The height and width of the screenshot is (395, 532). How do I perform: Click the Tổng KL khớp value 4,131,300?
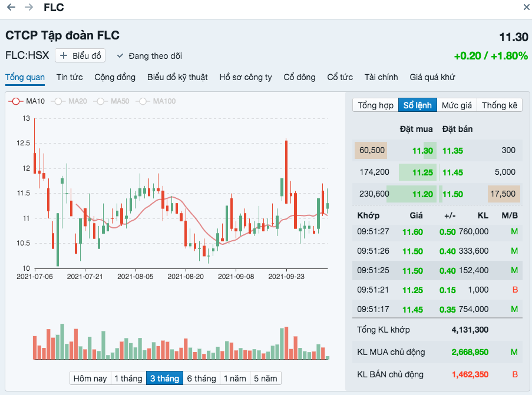(470, 330)
